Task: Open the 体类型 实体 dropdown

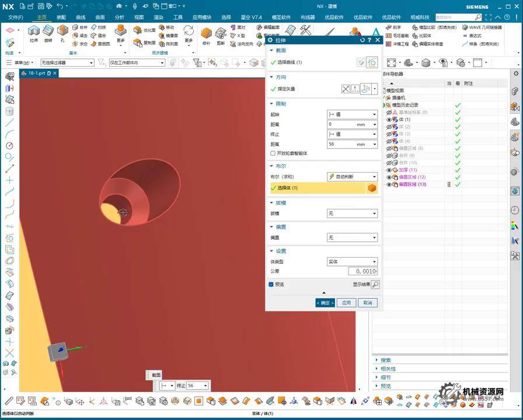Action: 352,262
